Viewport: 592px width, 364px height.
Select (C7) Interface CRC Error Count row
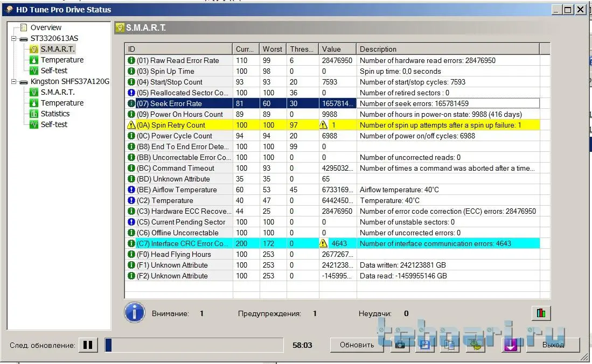[332, 243]
